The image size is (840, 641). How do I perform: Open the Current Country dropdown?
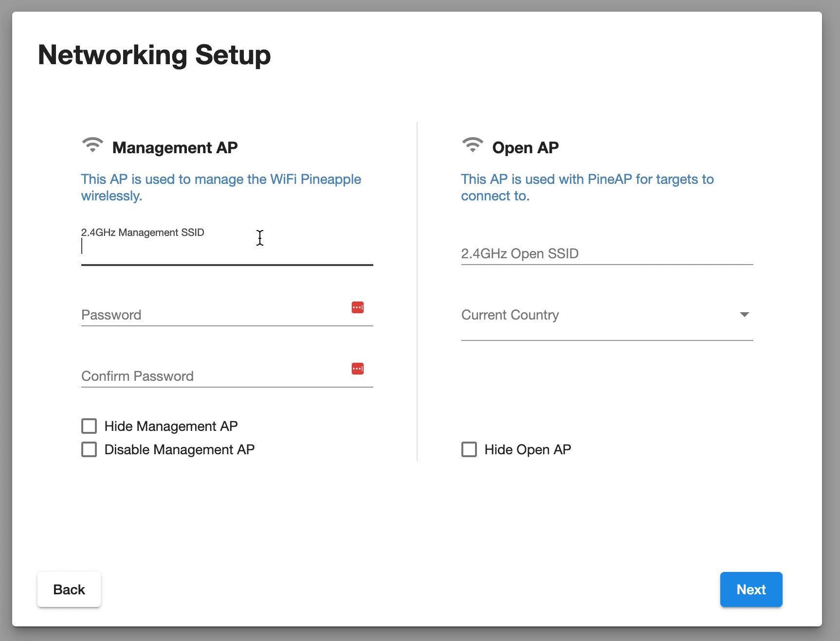599,315
